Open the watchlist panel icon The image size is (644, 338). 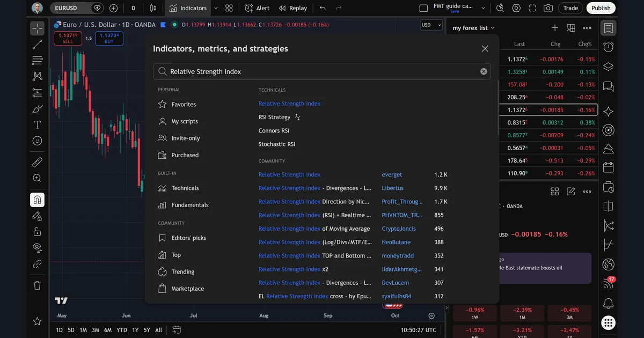click(608, 28)
